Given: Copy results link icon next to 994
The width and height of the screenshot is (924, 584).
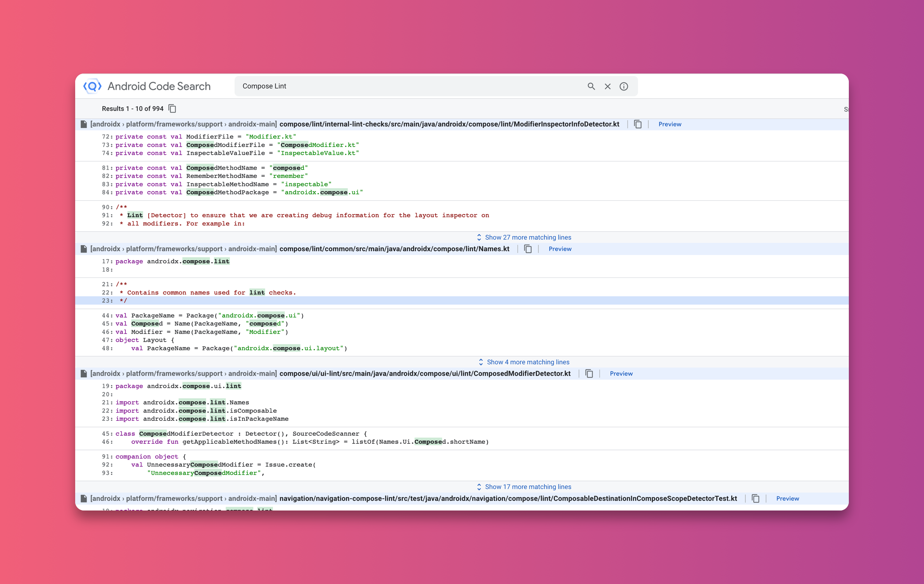Looking at the screenshot, I should pos(172,109).
